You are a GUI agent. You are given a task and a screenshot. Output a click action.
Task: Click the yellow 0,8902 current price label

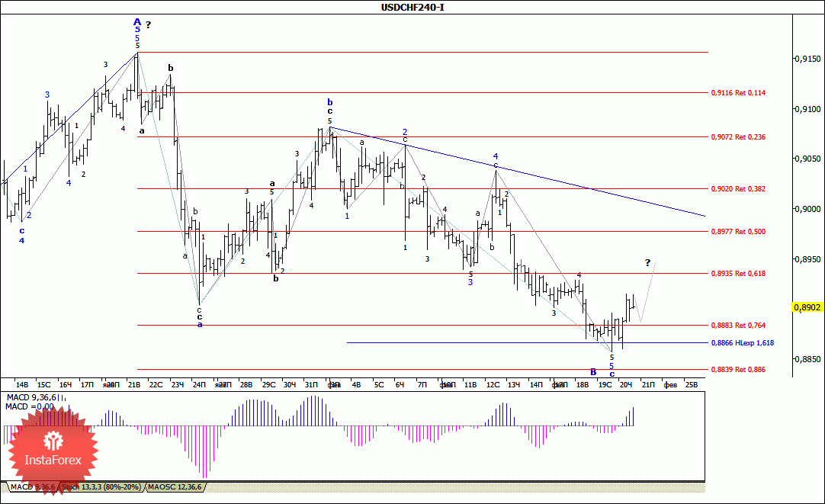click(x=807, y=307)
